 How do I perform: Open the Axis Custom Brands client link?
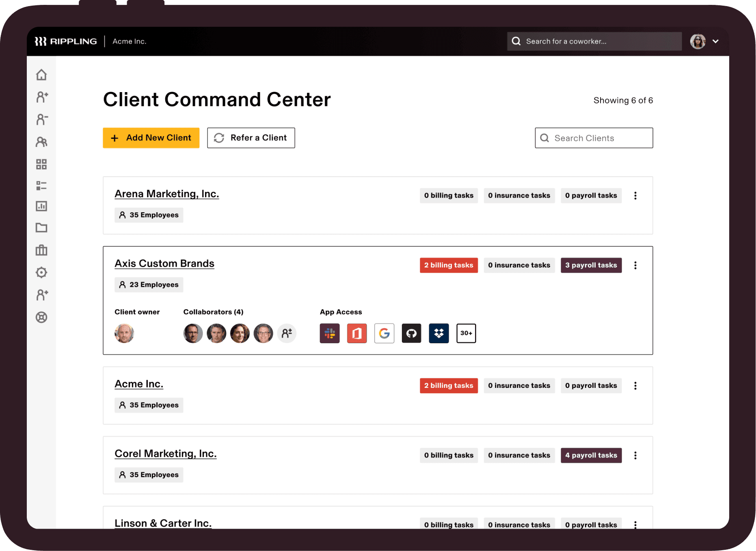(x=164, y=264)
